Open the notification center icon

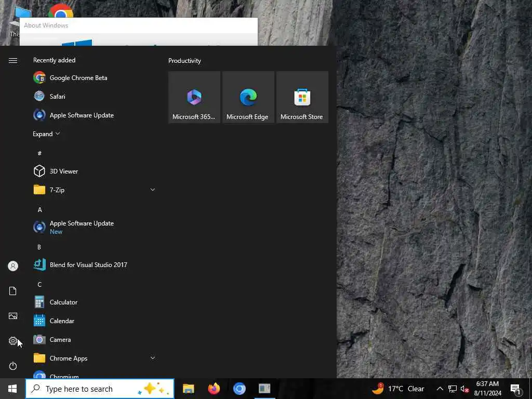[515, 389]
